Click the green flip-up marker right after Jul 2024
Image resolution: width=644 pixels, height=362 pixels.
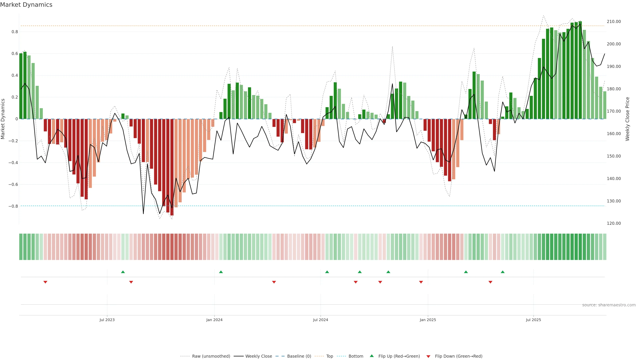coord(327,272)
